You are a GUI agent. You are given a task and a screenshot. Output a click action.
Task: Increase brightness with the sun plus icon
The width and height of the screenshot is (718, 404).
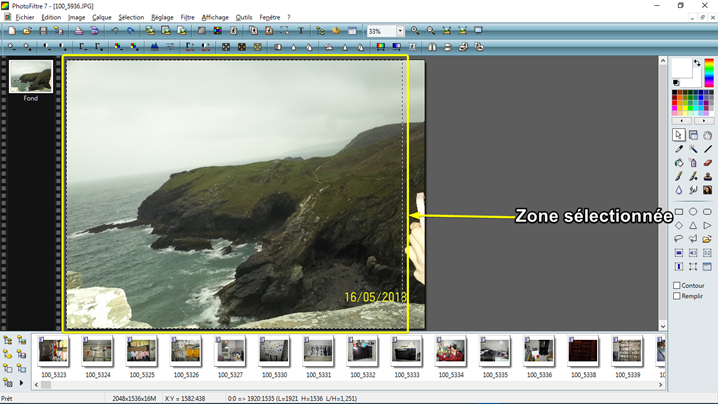click(27, 47)
